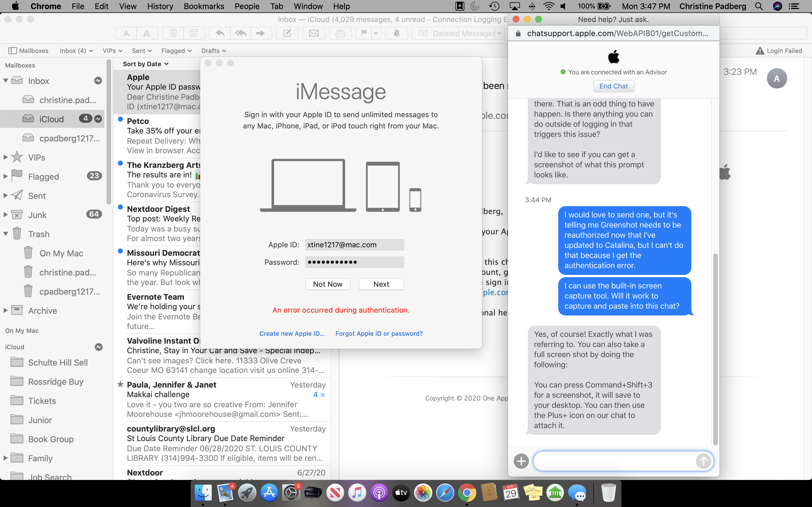Collapse the Inbox disclosure triangle
The image size is (812, 507).
6,81
